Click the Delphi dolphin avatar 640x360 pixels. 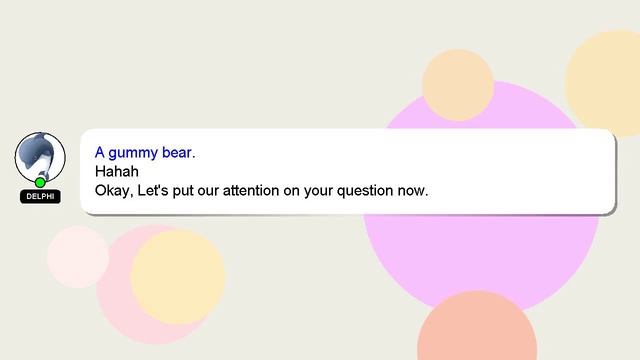[40, 157]
